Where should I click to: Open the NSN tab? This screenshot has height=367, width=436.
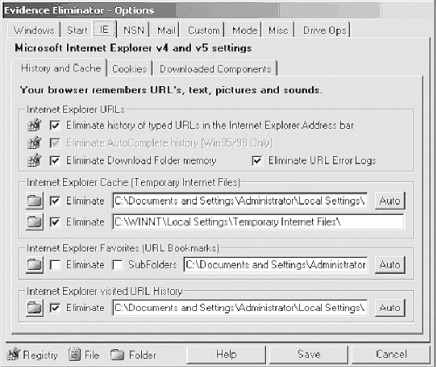[134, 30]
